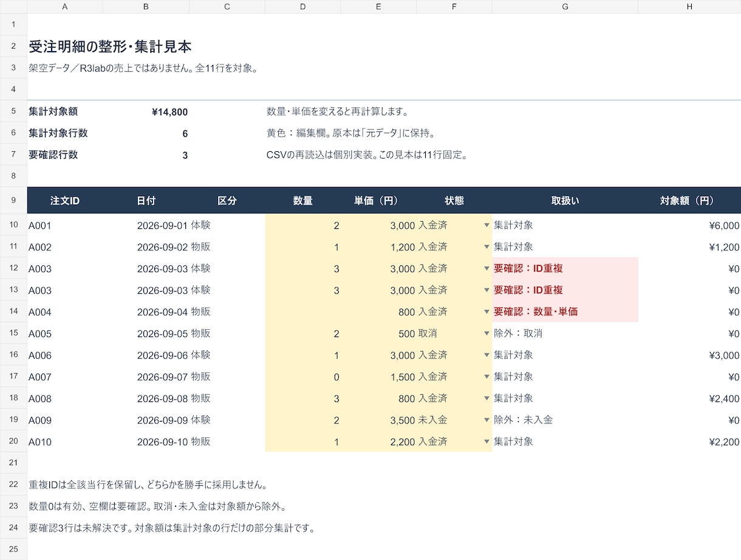741x560 pixels.
Task: Click 要確認：ID重複 cell in row 12
Action: (x=565, y=268)
